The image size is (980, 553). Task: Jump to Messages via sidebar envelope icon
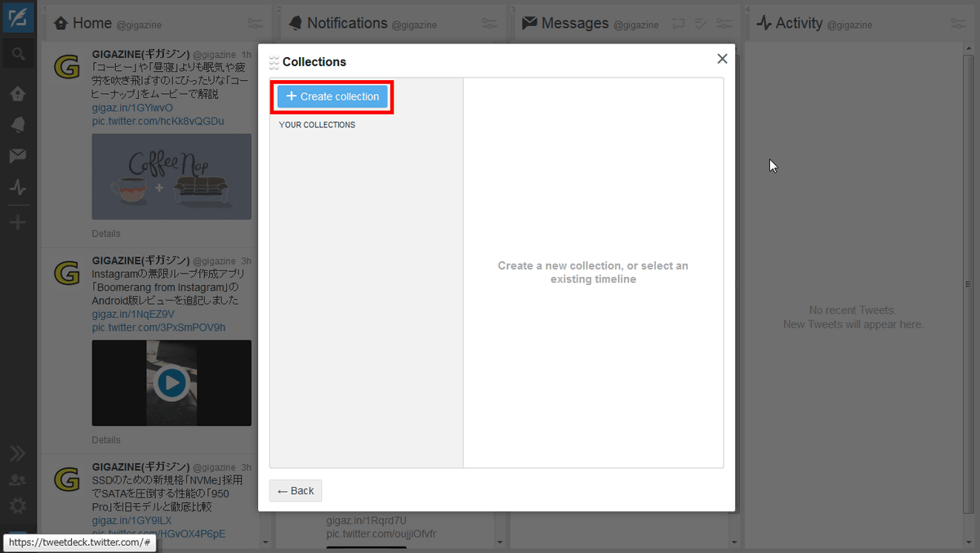pos(17,155)
